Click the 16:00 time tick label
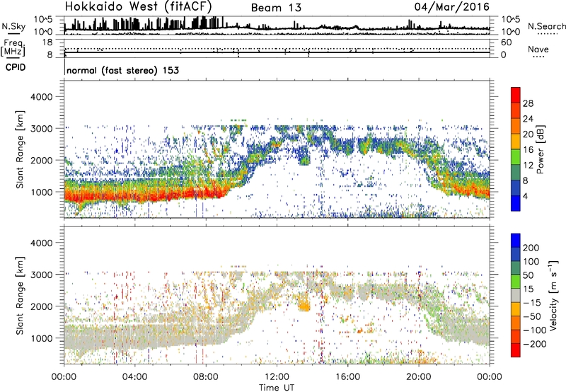Viewport: 566px width, 392px height. [x=347, y=377]
